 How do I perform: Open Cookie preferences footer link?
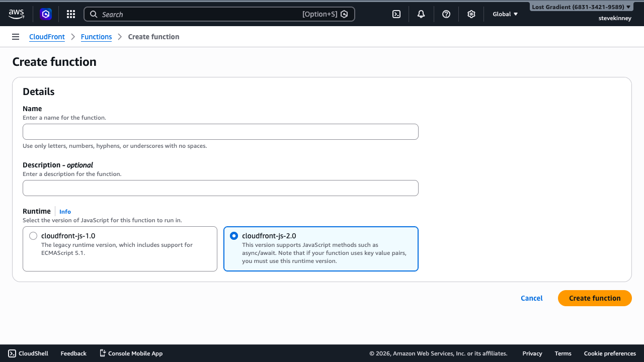point(610,353)
